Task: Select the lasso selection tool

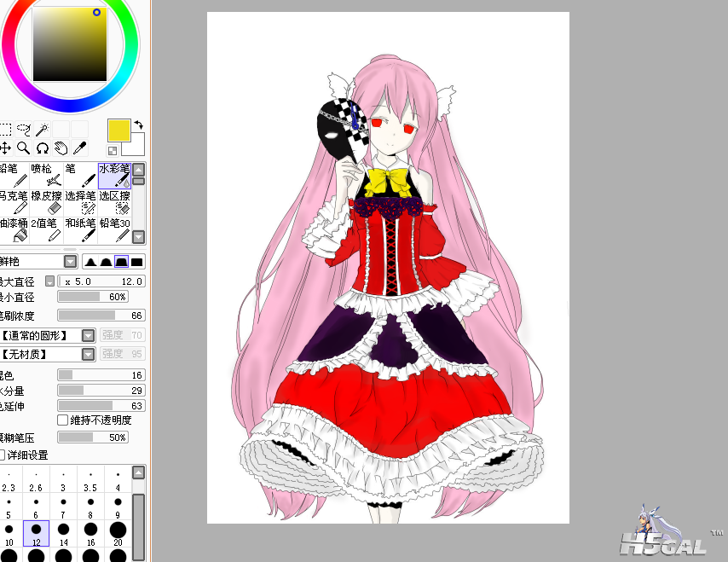Action: point(24,130)
